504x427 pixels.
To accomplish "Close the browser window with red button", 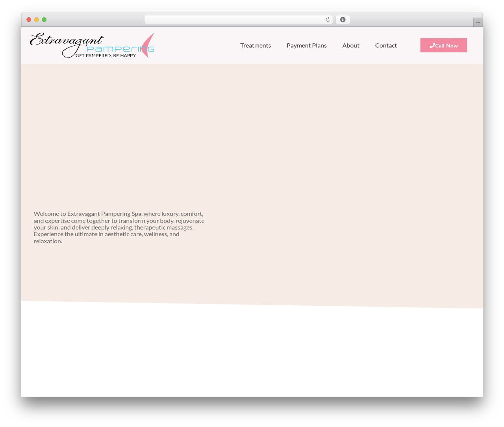I will tap(29, 20).
